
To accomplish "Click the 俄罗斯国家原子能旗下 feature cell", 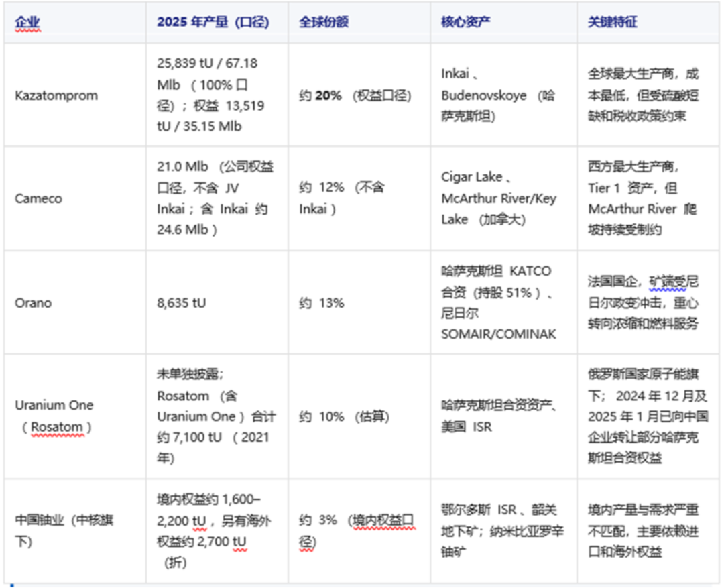I will pyautogui.click(x=648, y=416).
